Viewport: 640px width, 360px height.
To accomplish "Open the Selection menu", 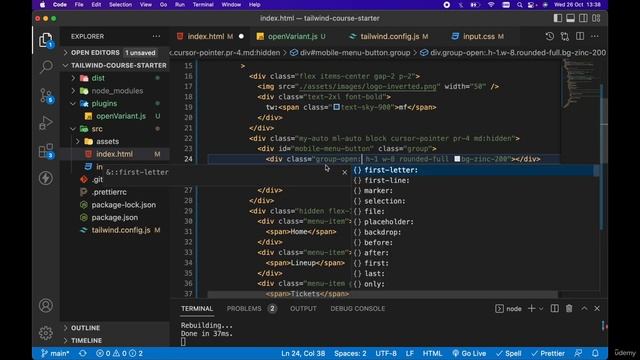I will pyautogui.click(x=120, y=5).
